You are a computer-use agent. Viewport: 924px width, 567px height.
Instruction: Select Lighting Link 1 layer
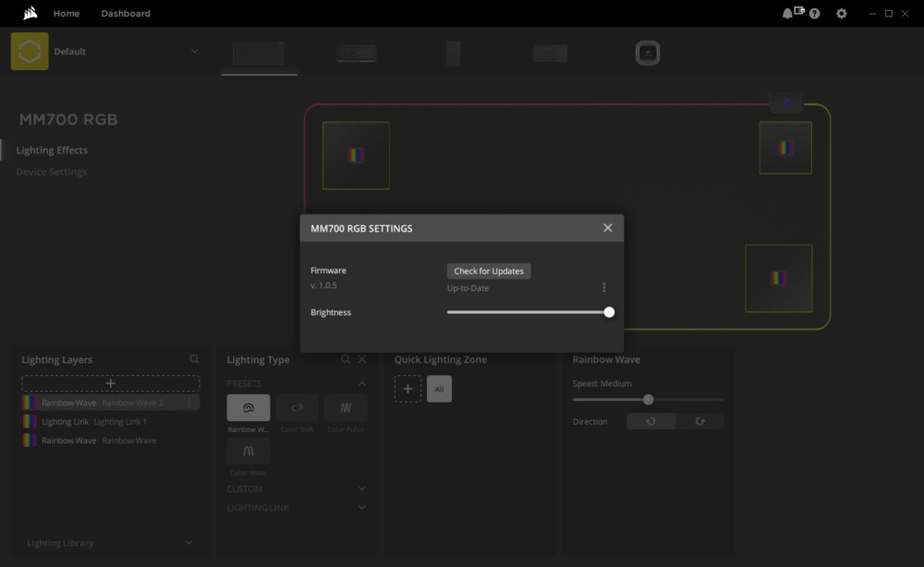click(x=111, y=422)
